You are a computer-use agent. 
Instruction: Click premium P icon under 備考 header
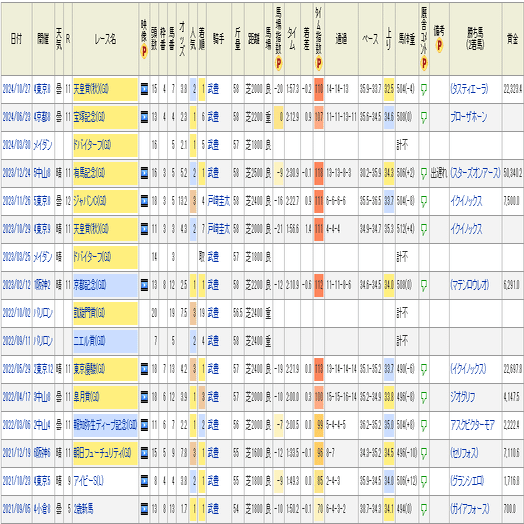439,45
